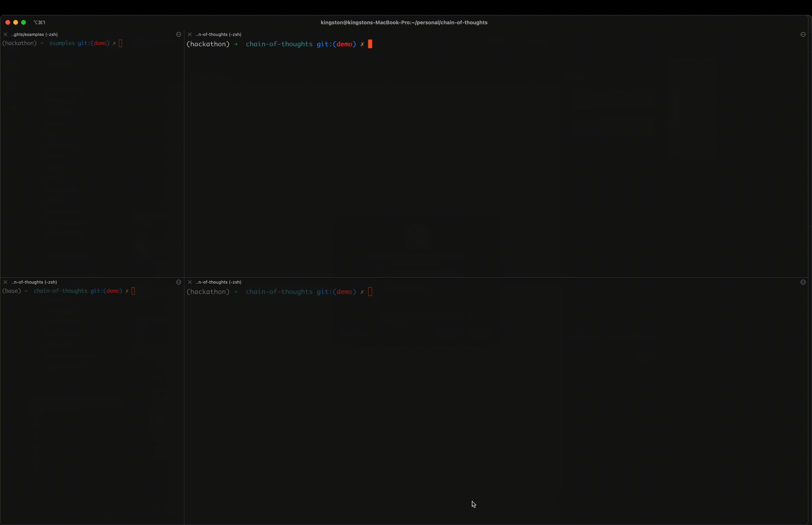The width and height of the screenshot is (812, 525).
Task: Enter full screen with the green button
Action: (x=23, y=23)
